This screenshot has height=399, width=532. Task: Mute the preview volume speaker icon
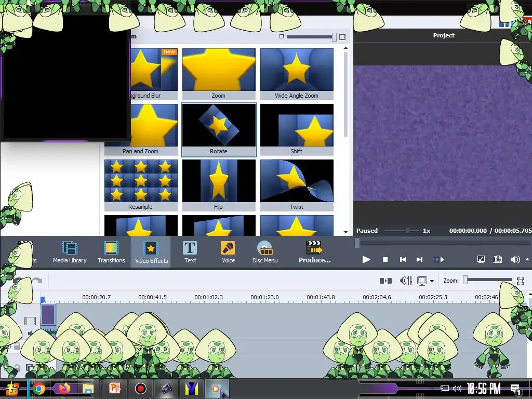515,260
